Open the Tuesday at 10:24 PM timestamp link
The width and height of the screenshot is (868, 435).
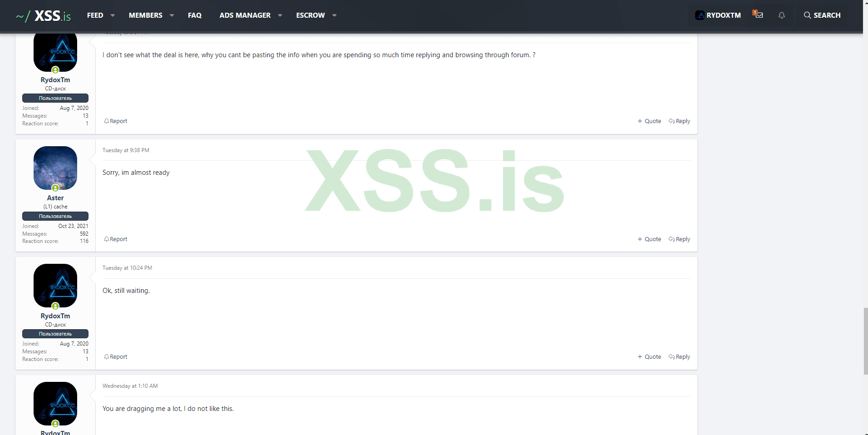tap(128, 268)
